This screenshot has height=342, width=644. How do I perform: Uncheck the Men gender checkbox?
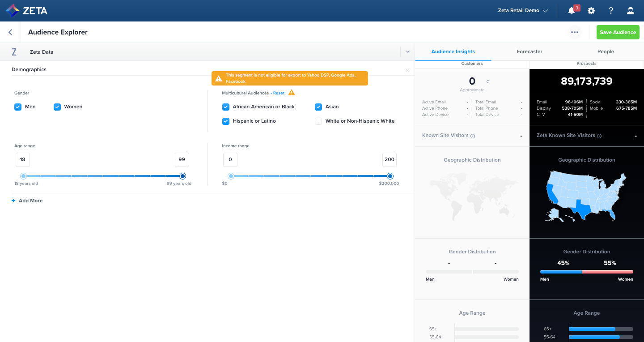[x=18, y=107]
